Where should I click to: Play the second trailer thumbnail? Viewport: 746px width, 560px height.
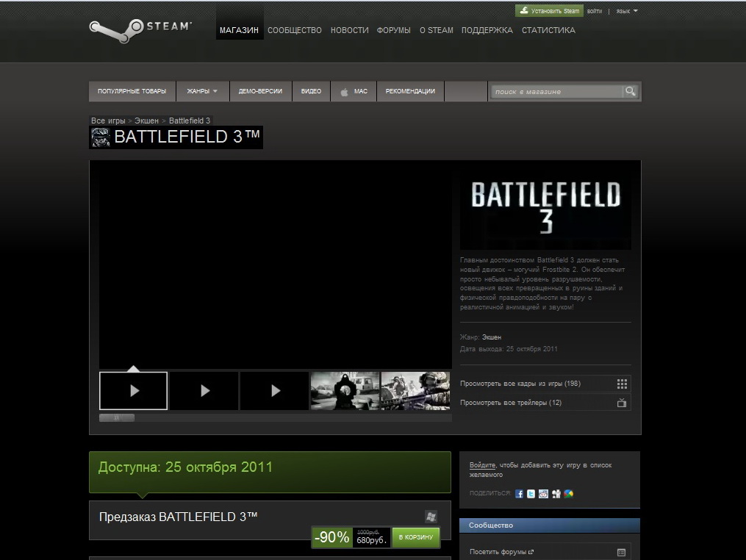click(x=204, y=391)
